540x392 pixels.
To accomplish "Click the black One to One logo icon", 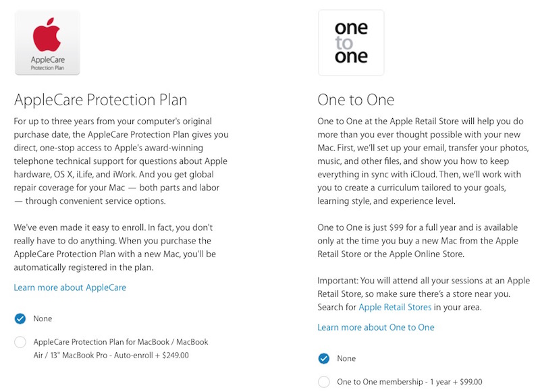I will (351, 42).
